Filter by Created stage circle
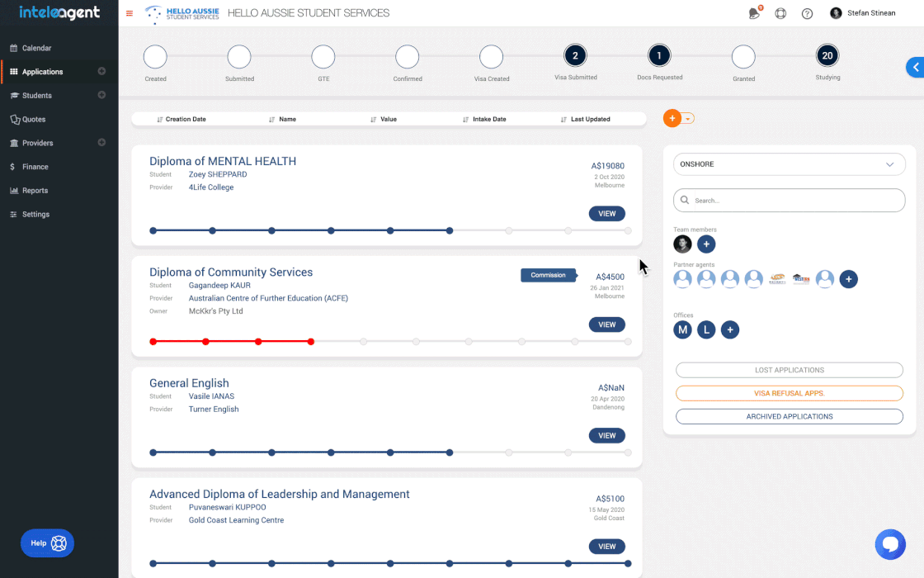 pos(155,57)
